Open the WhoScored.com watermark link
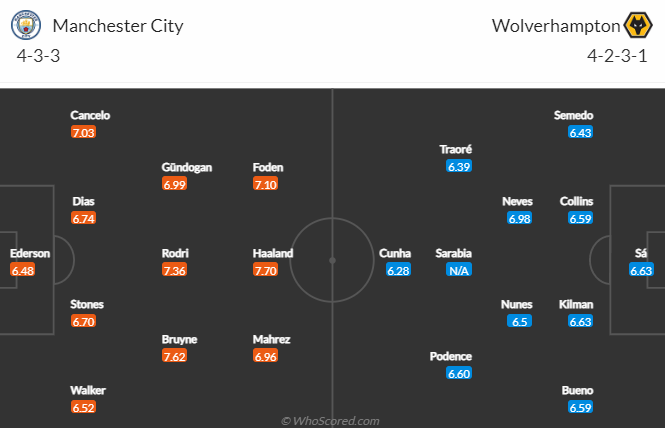Screen dimensions: 665x428 [330, 421]
